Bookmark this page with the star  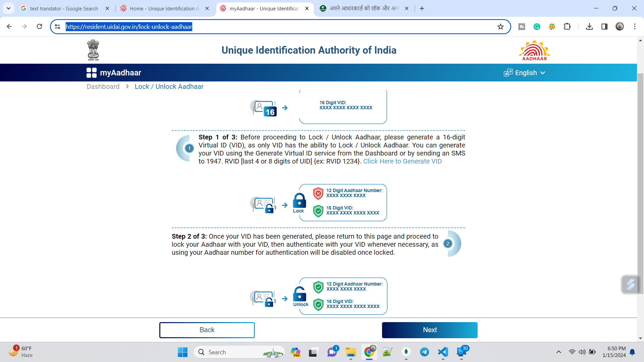coord(500,26)
